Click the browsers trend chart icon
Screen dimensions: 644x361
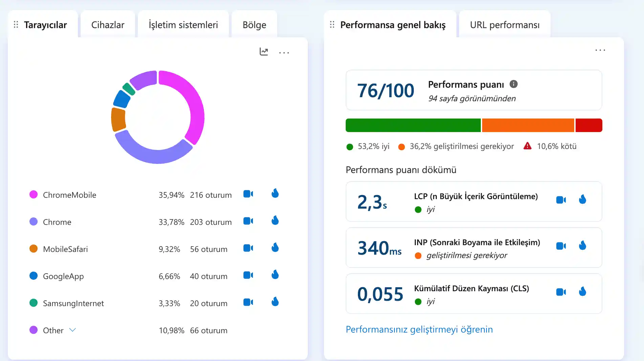(264, 51)
